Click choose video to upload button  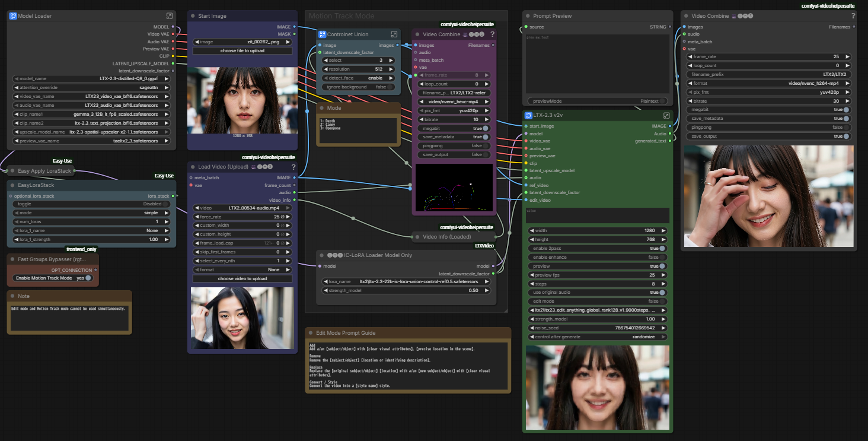[x=242, y=278]
